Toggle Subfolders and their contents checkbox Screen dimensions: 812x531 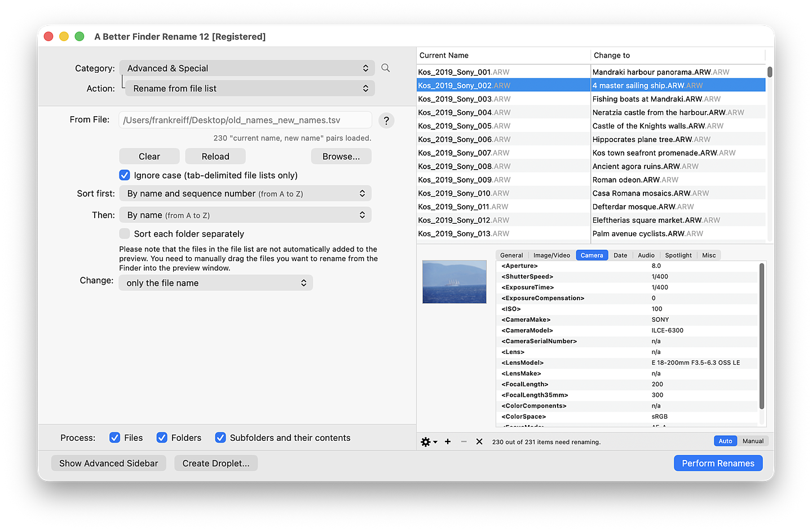220,437
